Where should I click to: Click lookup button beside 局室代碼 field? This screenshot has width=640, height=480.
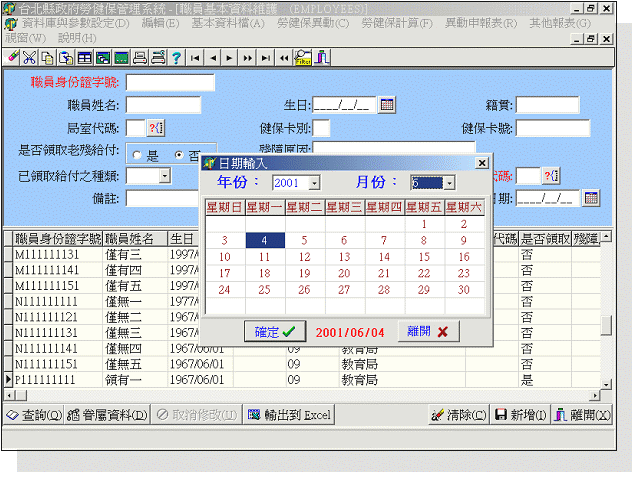[x=156, y=127]
